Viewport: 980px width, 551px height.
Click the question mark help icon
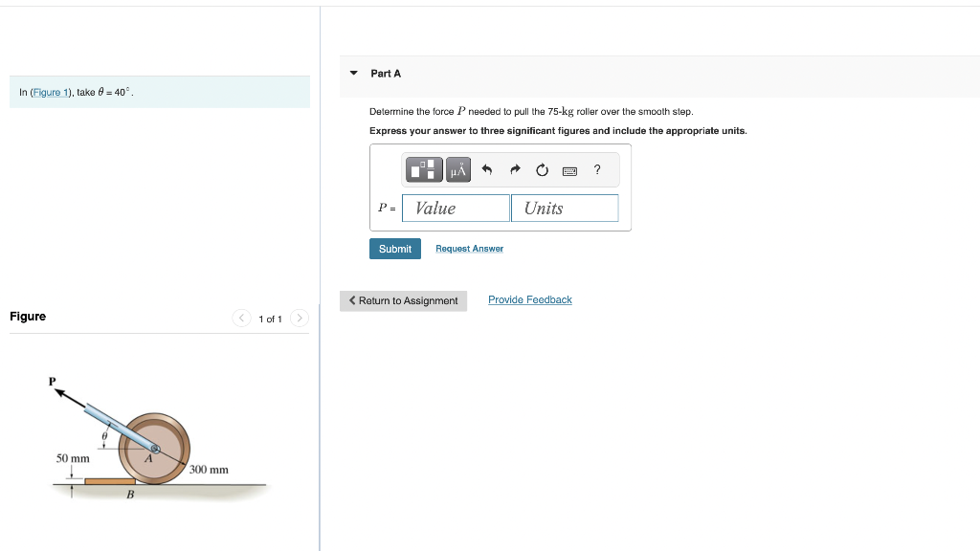point(596,169)
